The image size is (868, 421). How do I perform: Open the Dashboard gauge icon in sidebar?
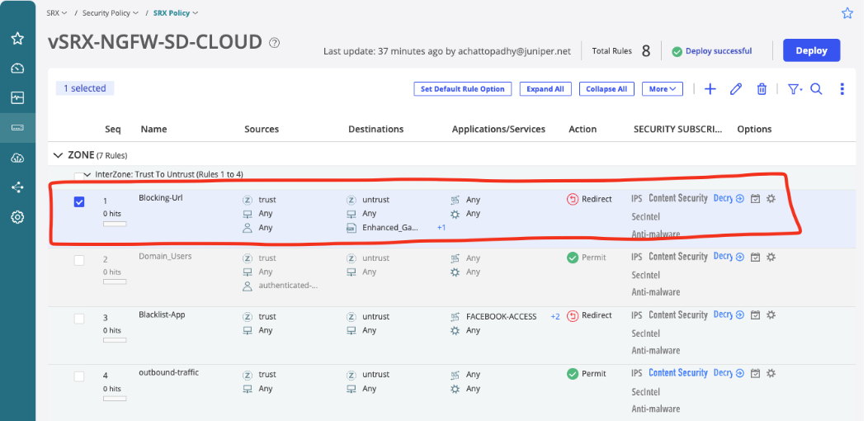point(17,69)
